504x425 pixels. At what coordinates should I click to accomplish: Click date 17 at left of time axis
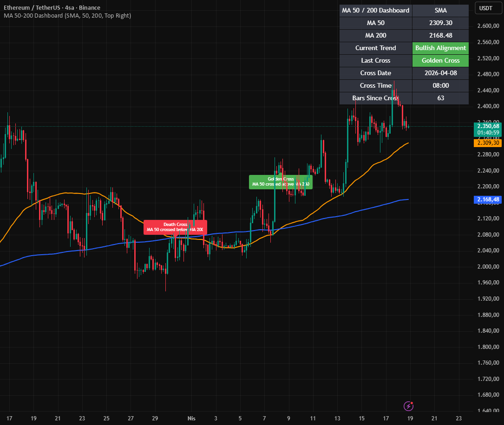(9, 418)
